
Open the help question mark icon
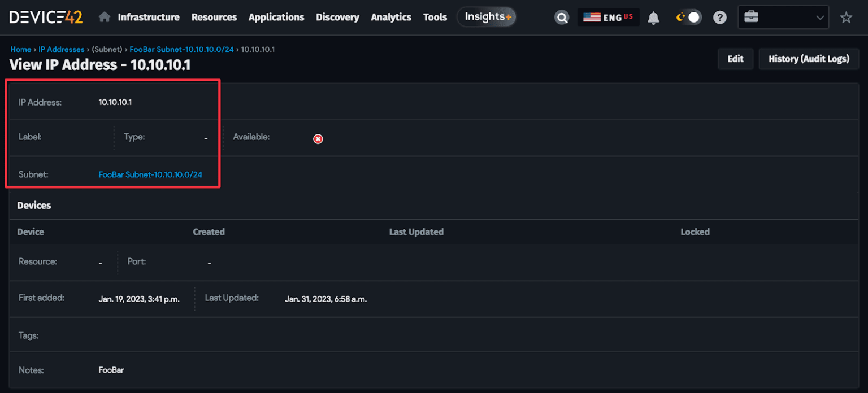[719, 17]
